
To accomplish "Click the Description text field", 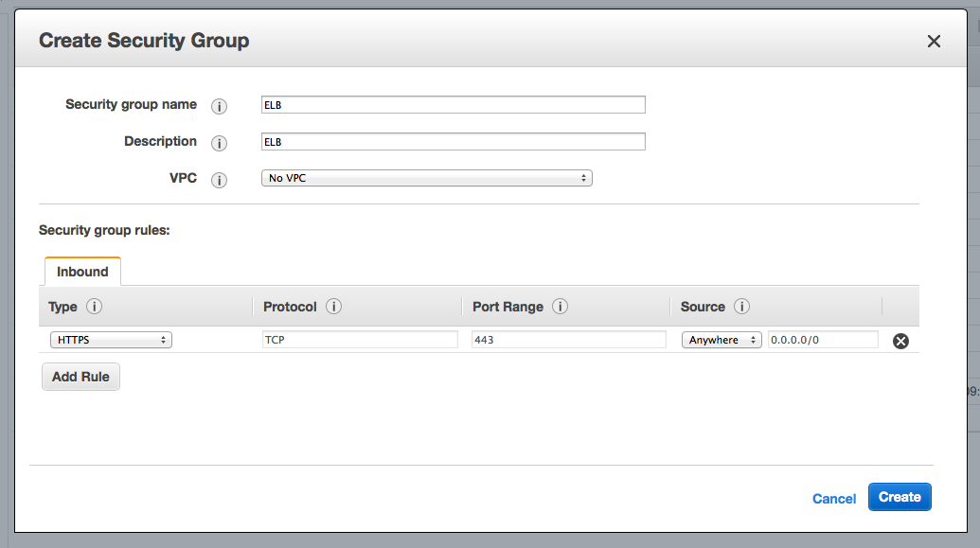I will [x=453, y=142].
